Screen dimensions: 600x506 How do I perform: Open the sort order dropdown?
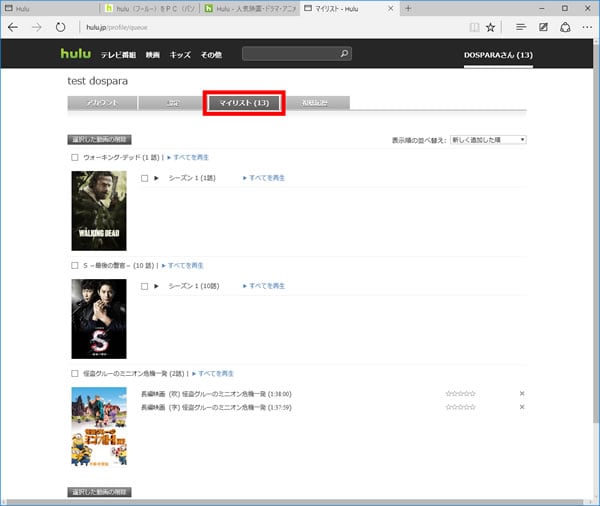[488, 140]
